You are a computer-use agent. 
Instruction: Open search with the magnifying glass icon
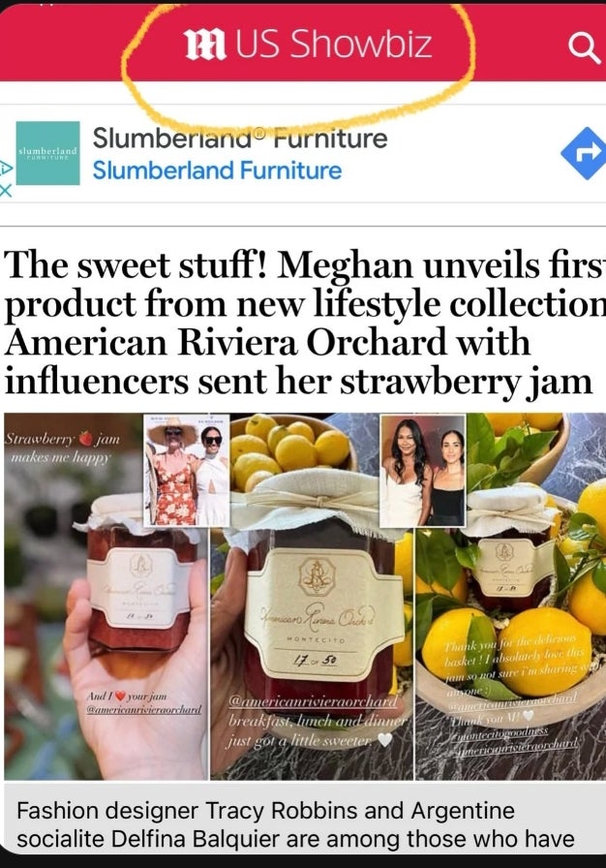click(585, 48)
